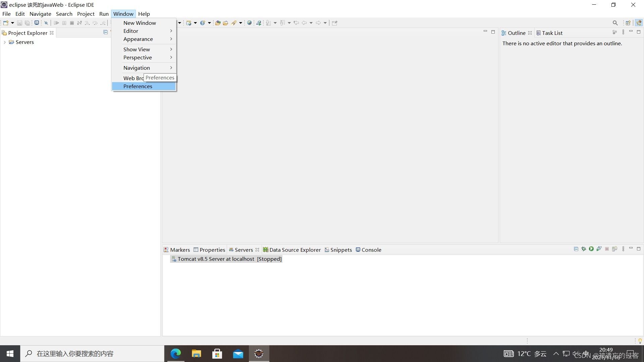Toggle Tomcat v8.5 server start

[591, 249]
